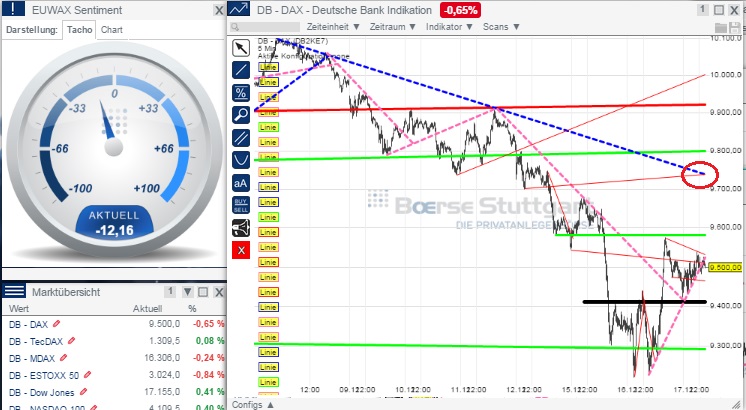Expand the Configs menu at chart bottom
746x410 pixels.
pos(253,405)
